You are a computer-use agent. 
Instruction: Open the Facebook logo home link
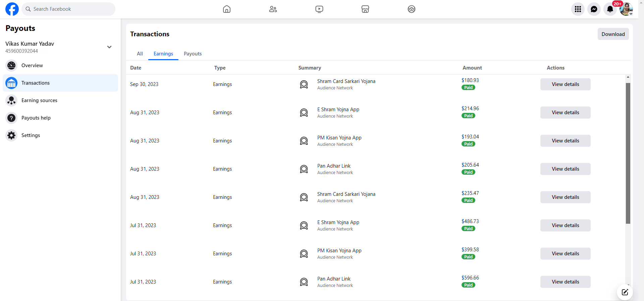click(x=12, y=9)
